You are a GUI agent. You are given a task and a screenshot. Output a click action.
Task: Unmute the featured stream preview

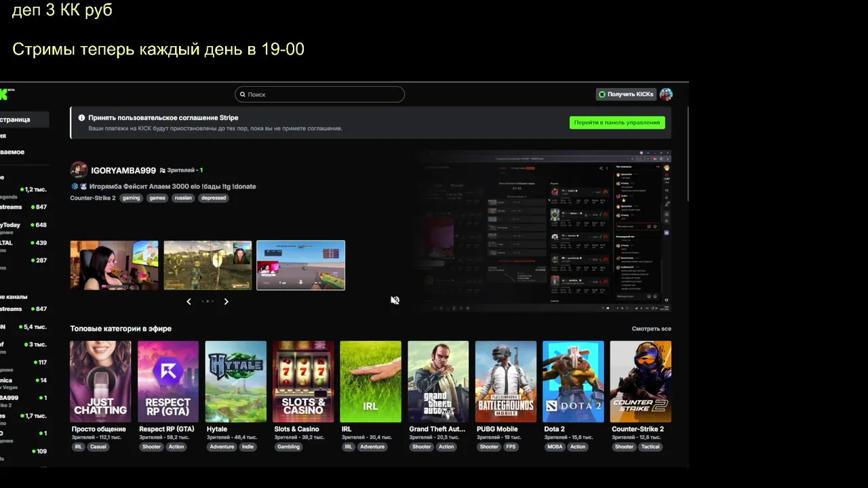(395, 300)
